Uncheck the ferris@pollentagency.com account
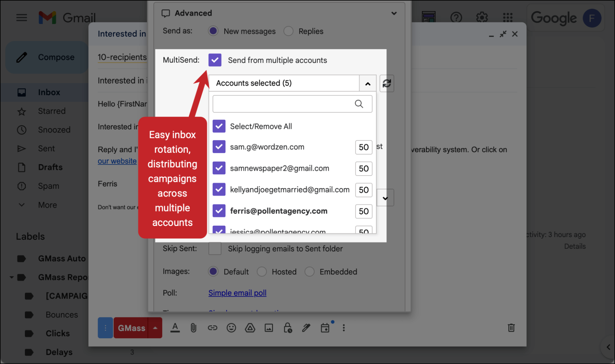 [219, 211]
